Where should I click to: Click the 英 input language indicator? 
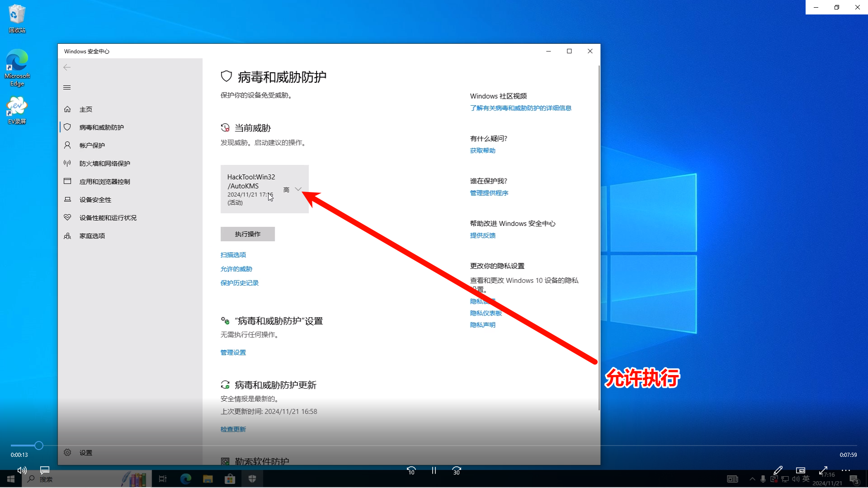(806, 479)
